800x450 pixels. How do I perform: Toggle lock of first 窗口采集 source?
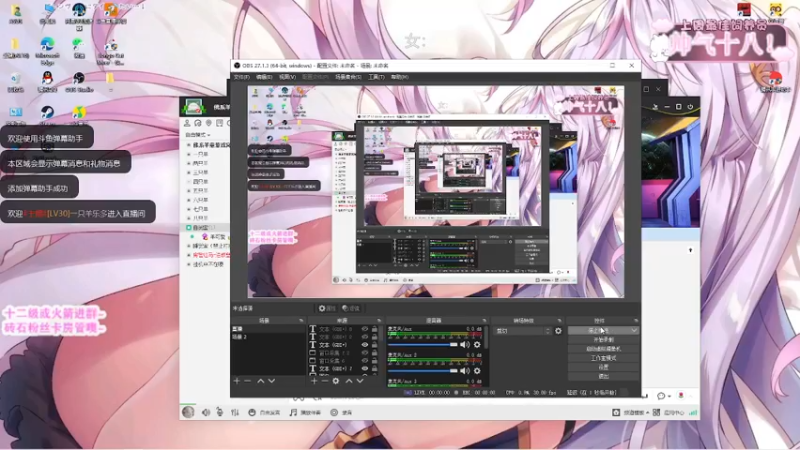coord(374,353)
